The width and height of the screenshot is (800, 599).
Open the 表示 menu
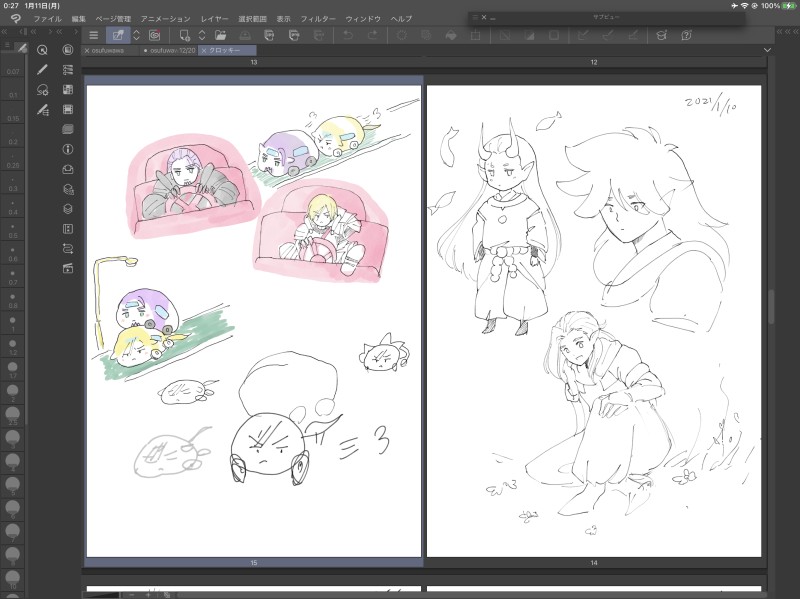284,19
